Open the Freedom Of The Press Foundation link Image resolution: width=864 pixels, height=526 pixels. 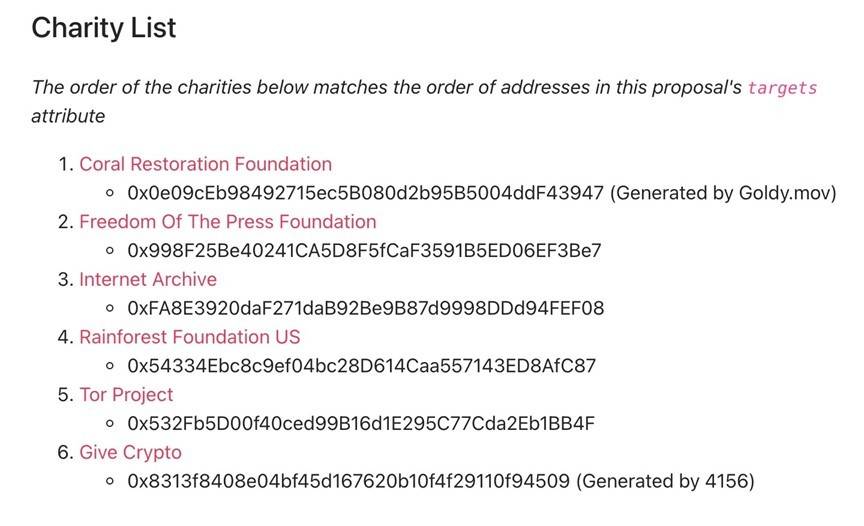click(228, 222)
